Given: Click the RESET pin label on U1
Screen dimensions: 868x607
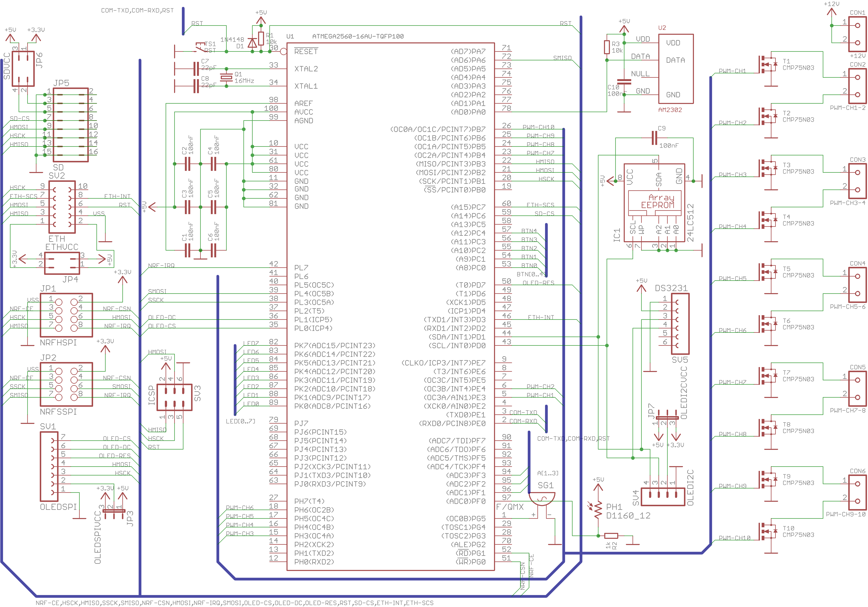Looking at the screenshot, I should (306, 51).
